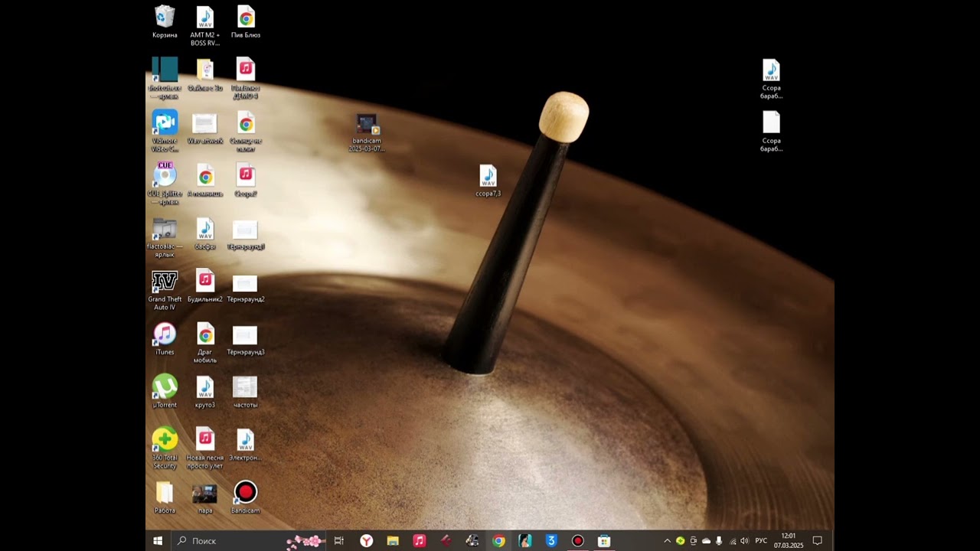Screen dimensions: 980x551
Task: Launch Yandex Browser from the taskbar
Action: [367, 541]
